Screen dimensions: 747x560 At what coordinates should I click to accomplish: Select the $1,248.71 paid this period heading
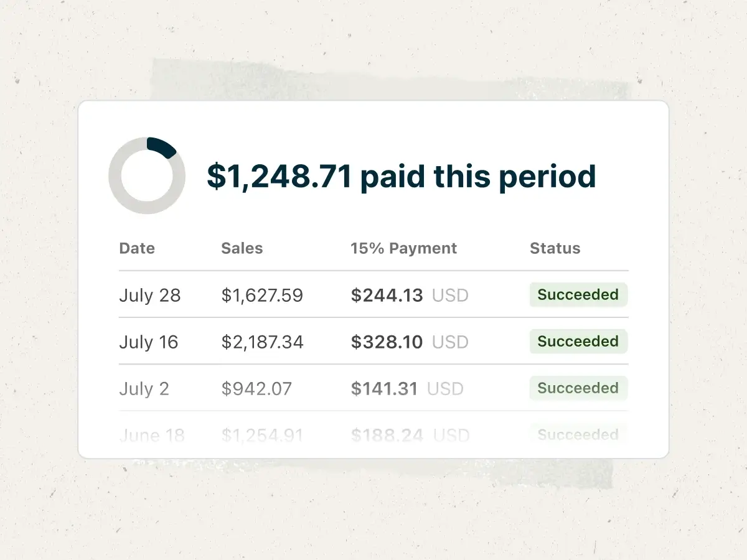click(402, 176)
